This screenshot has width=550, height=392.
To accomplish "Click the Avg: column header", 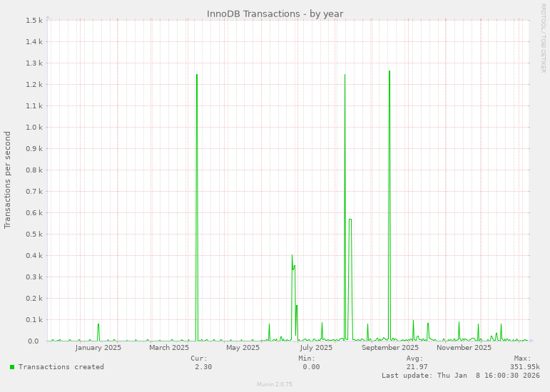I will (414, 359).
